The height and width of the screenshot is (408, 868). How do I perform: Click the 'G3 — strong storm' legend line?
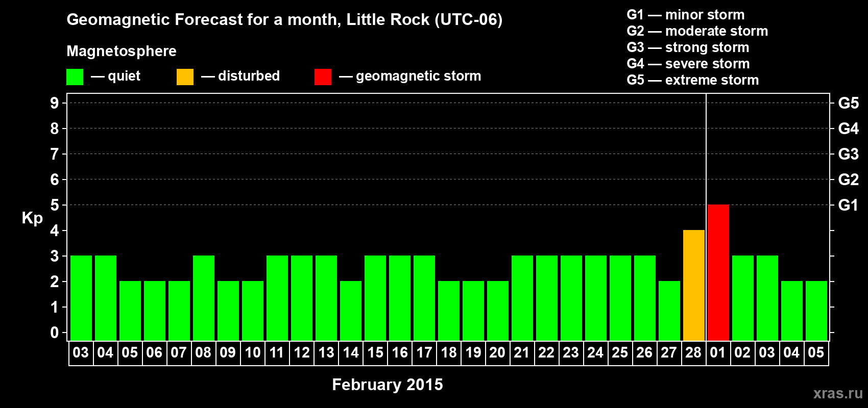(688, 47)
